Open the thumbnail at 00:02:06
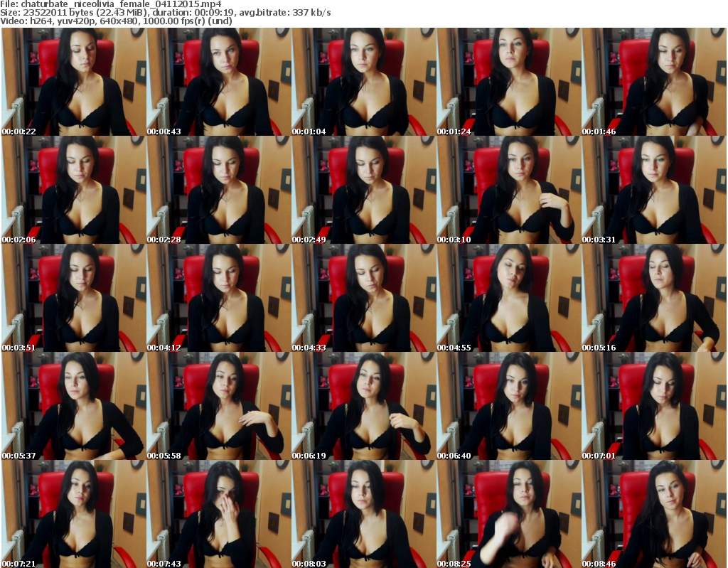728x568 pixels. click(73, 190)
